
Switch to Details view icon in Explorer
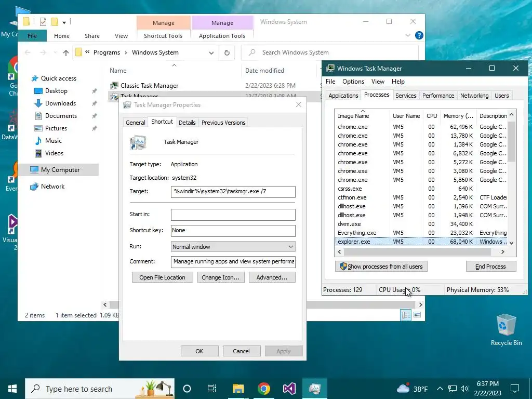(x=406, y=315)
